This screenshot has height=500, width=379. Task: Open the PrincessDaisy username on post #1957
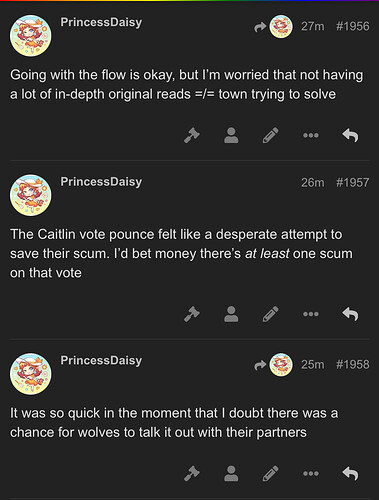[x=101, y=182]
